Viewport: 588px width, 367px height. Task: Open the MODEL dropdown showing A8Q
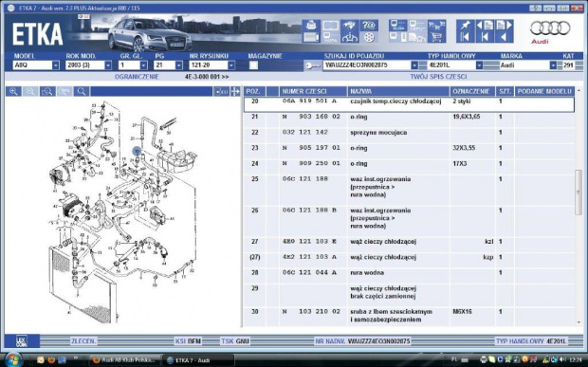click(36, 65)
